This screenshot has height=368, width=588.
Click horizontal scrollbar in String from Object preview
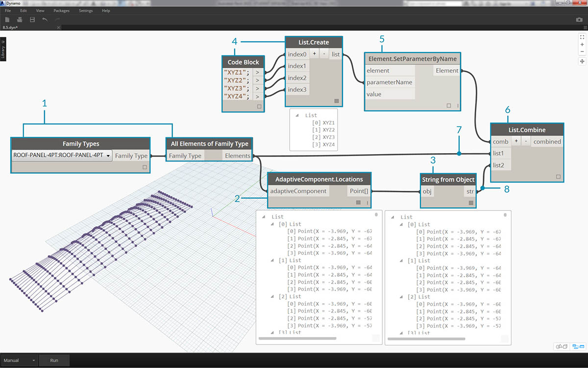pos(426,338)
